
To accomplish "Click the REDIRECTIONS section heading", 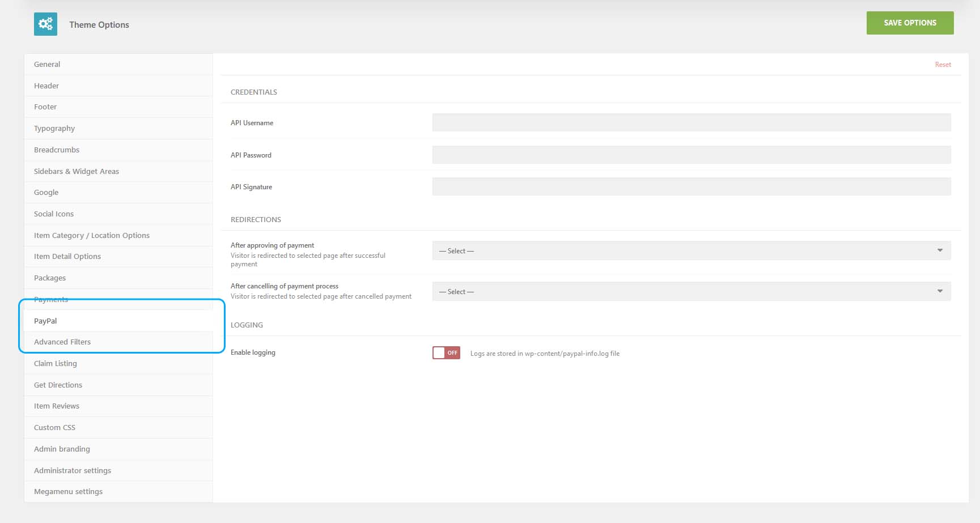I will coord(256,219).
